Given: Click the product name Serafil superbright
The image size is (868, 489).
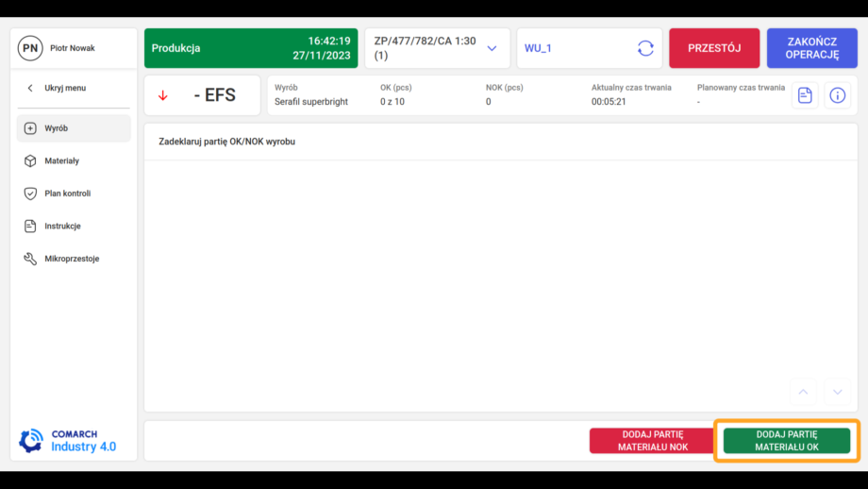Looking at the screenshot, I should tap(311, 102).
